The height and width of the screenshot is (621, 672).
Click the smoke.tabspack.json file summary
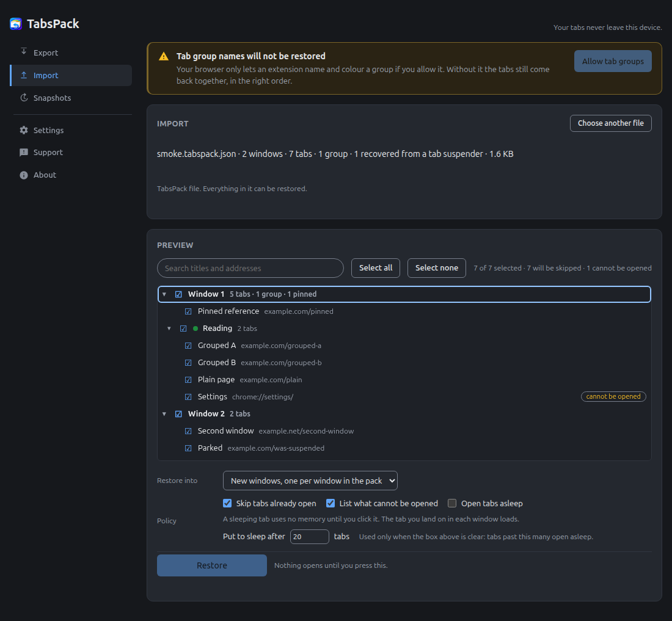[x=335, y=154]
